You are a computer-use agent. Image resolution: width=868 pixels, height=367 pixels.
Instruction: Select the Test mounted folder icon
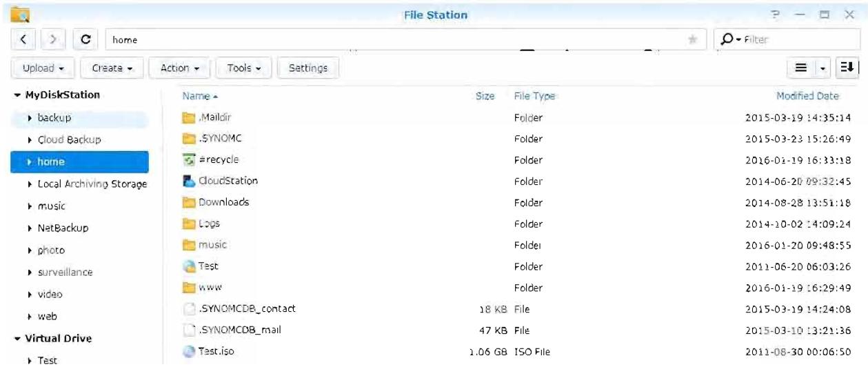click(188, 266)
